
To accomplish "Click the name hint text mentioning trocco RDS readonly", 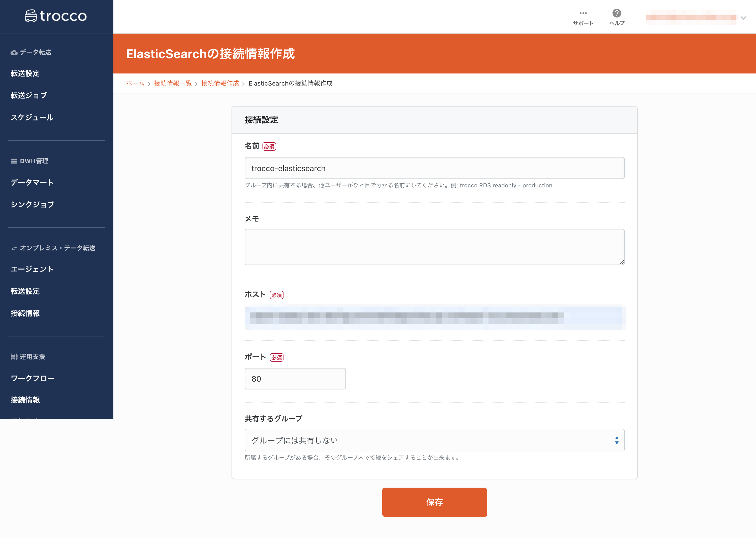I will [398, 186].
